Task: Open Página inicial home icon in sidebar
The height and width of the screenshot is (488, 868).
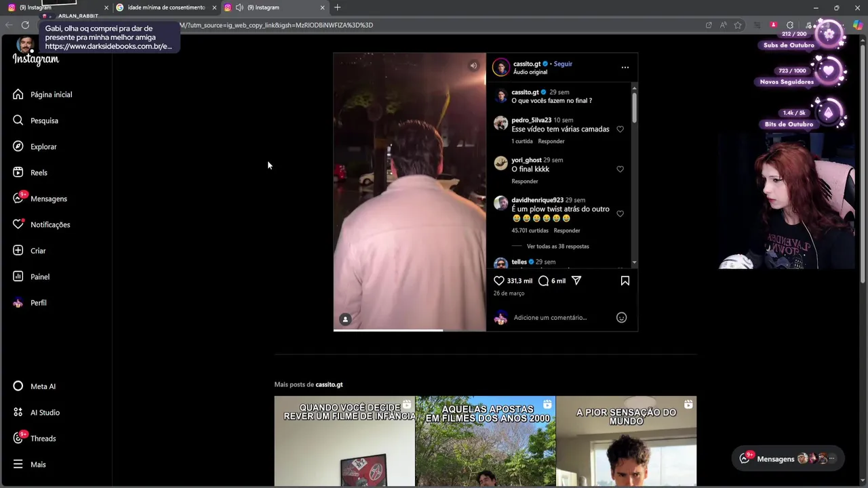Action: 18,94
